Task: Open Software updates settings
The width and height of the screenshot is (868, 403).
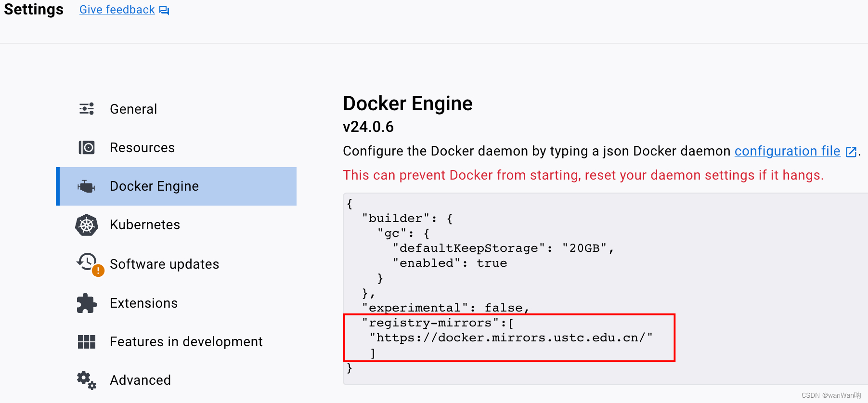Action: click(176, 264)
